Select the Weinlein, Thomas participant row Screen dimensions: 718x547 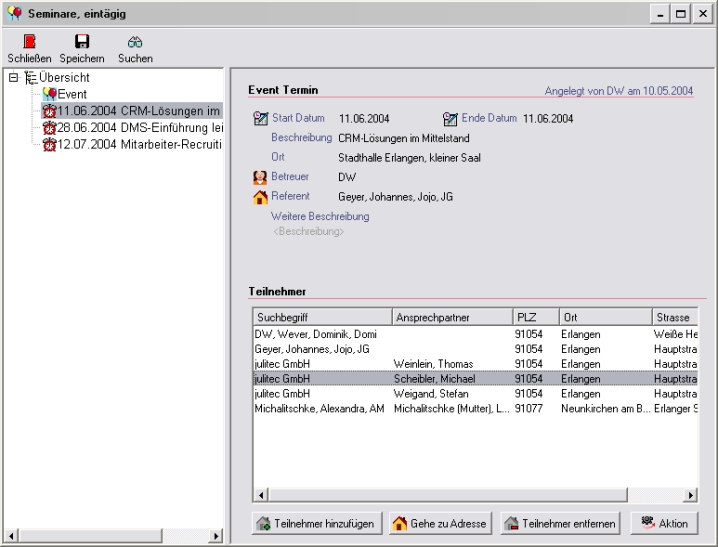coord(435,364)
